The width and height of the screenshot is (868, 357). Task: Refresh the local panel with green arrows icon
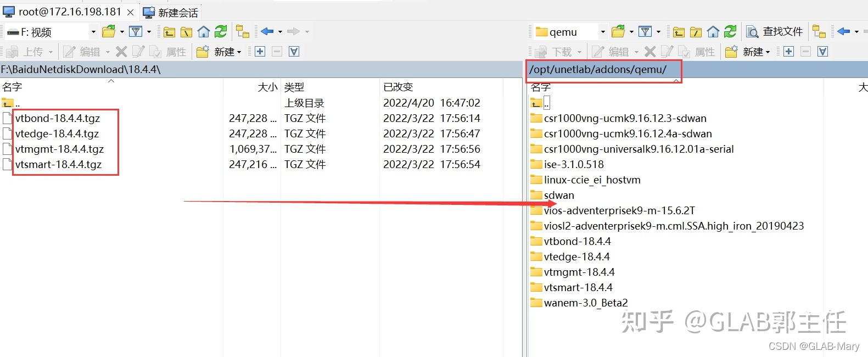click(221, 32)
